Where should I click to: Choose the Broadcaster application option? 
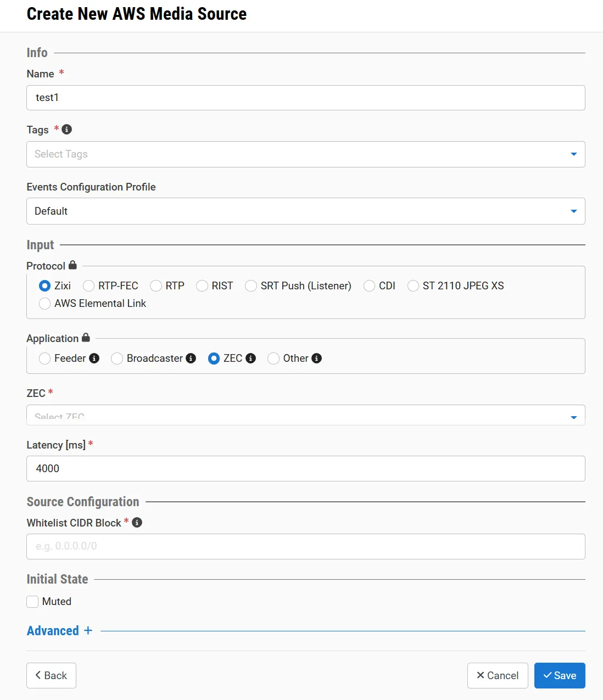[117, 359]
